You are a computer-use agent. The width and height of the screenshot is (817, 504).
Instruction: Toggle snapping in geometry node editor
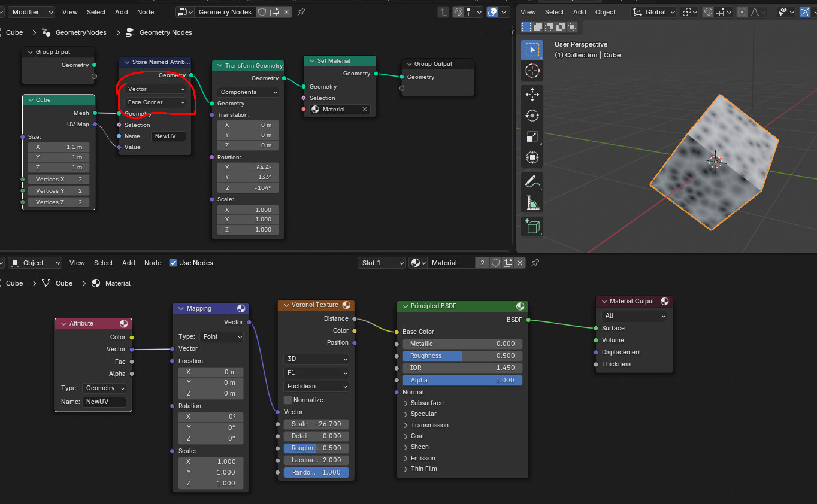coord(458,12)
